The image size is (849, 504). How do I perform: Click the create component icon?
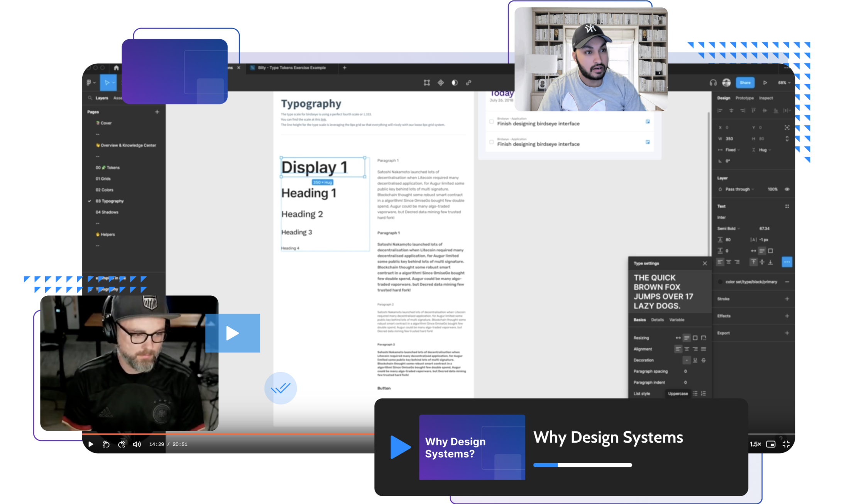pyautogui.click(x=441, y=83)
